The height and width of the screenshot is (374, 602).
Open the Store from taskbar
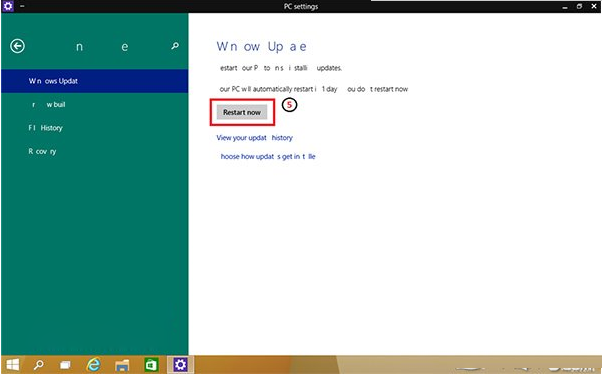click(151, 364)
